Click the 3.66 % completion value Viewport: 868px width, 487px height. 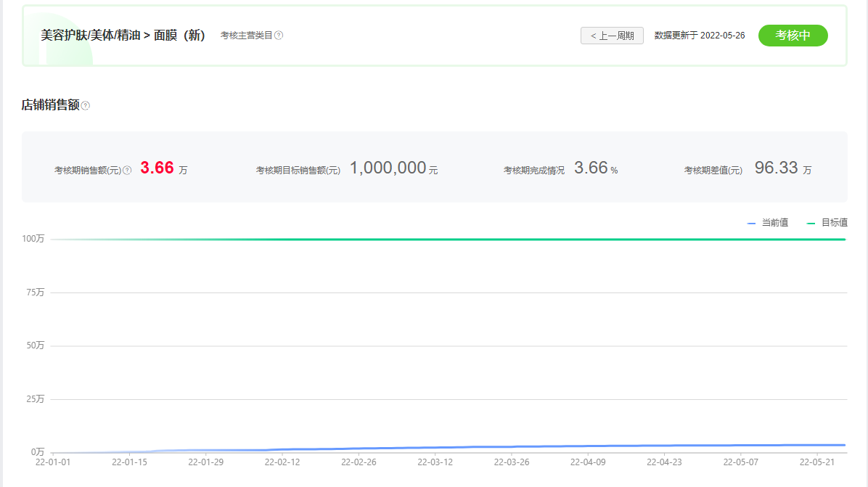coord(591,168)
